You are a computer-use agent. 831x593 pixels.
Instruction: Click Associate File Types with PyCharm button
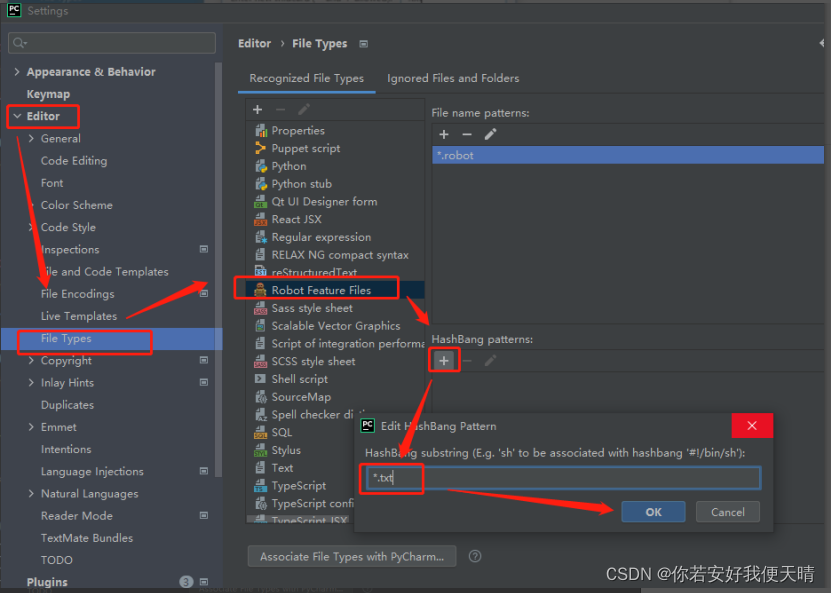[x=351, y=556]
